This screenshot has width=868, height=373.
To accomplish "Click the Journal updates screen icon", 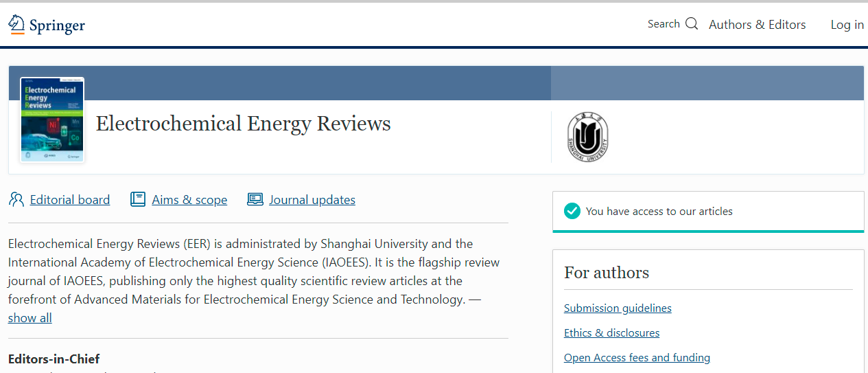I will (x=255, y=200).
